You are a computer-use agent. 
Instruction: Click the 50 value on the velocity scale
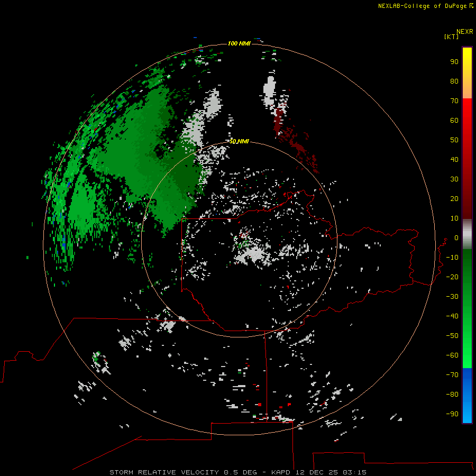[x=454, y=140]
